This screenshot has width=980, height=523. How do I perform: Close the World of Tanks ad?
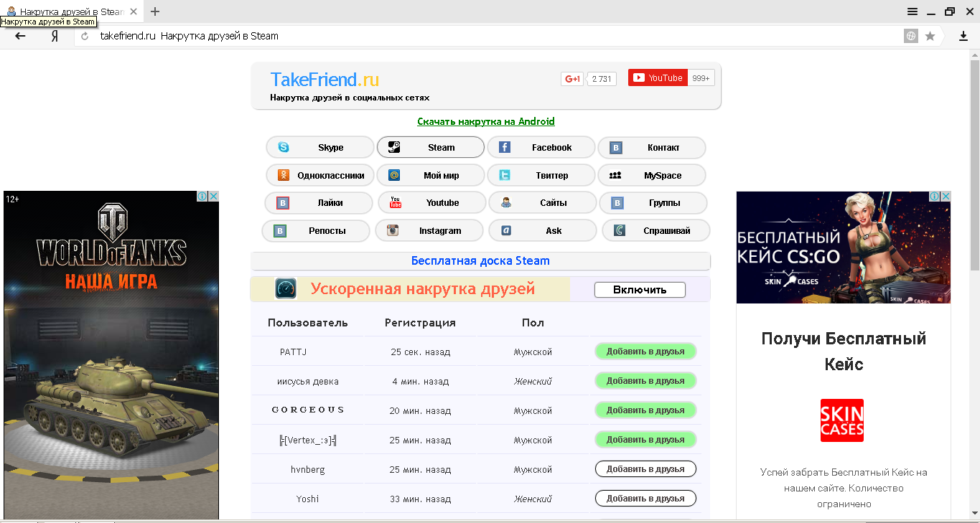click(213, 197)
